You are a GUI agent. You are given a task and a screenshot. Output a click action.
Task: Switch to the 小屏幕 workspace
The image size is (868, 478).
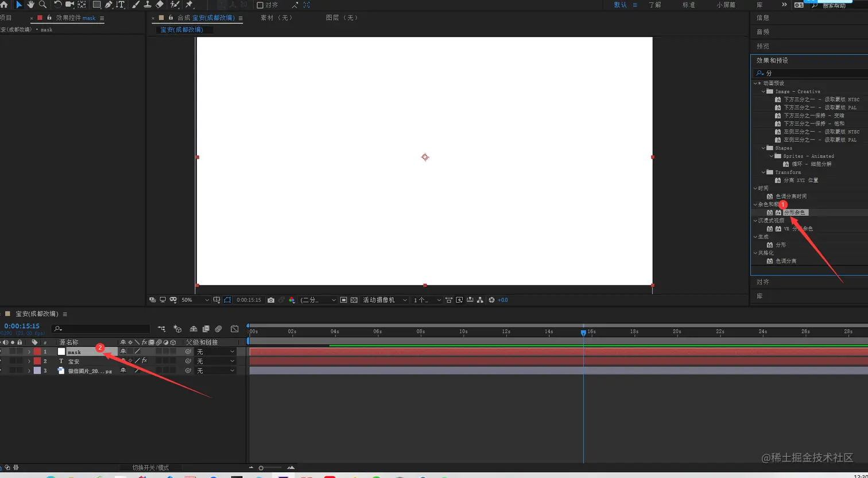click(x=726, y=5)
